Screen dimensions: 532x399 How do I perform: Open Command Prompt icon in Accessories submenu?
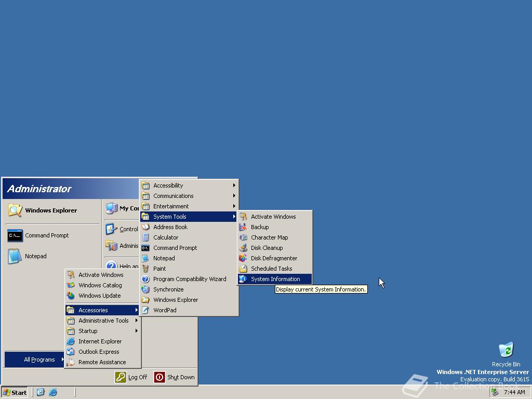pos(145,248)
